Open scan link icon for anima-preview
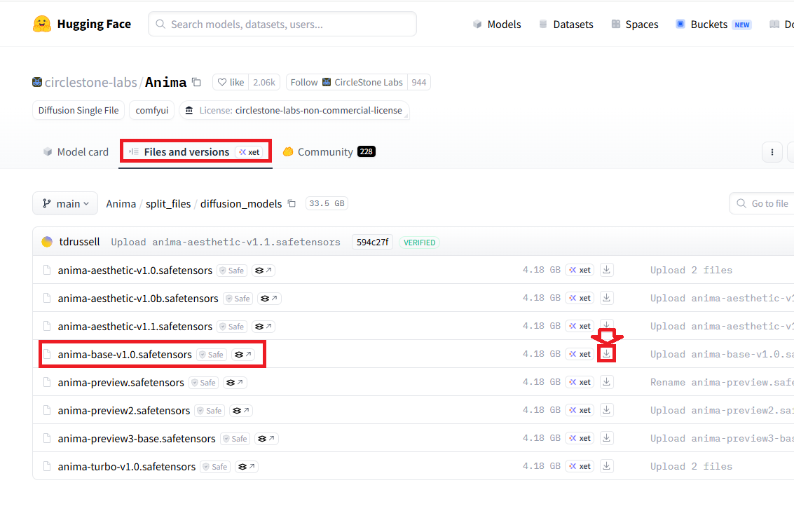 coord(235,383)
